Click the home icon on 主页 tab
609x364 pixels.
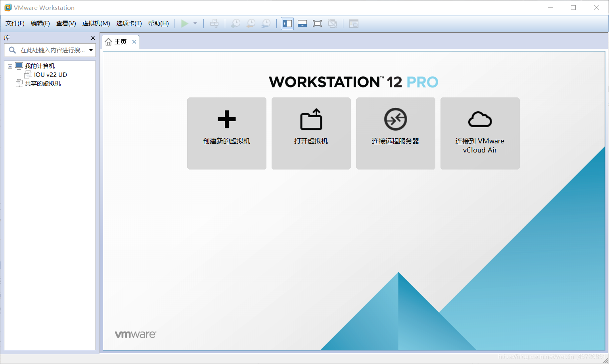(x=108, y=42)
